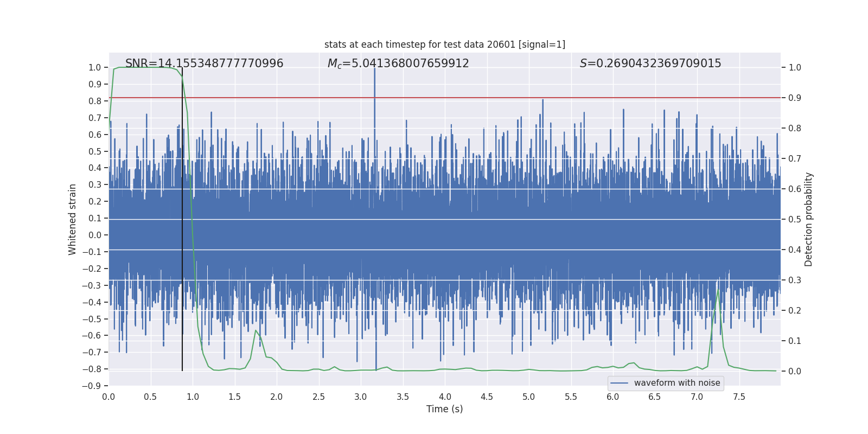Click the 'Detection probability' right axis label
868x434 pixels.
pyautogui.click(x=808, y=219)
